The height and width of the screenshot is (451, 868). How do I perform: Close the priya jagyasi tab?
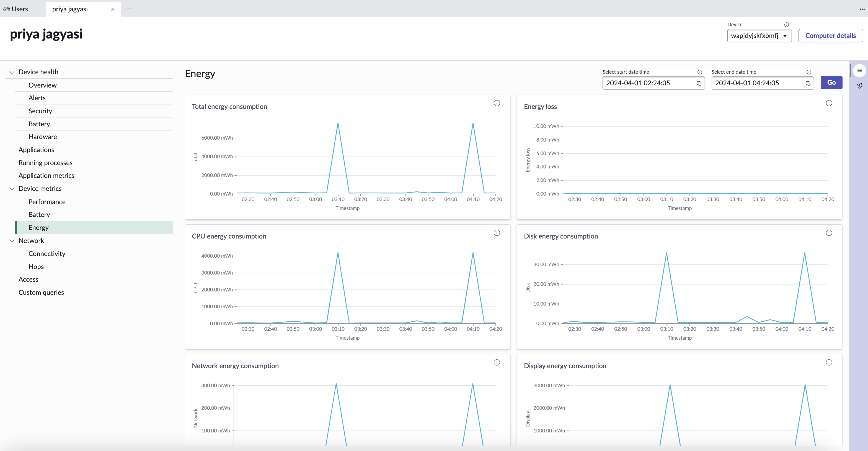(x=113, y=9)
